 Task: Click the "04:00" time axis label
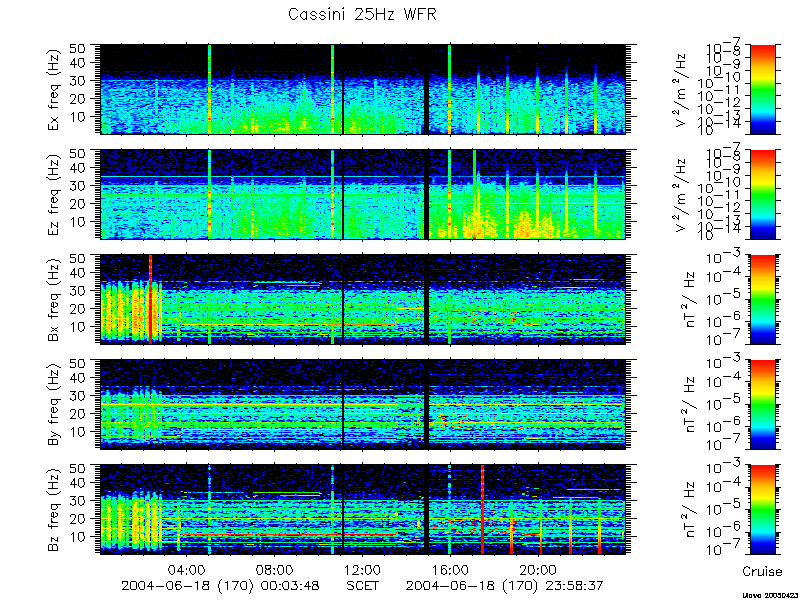[187, 569]
